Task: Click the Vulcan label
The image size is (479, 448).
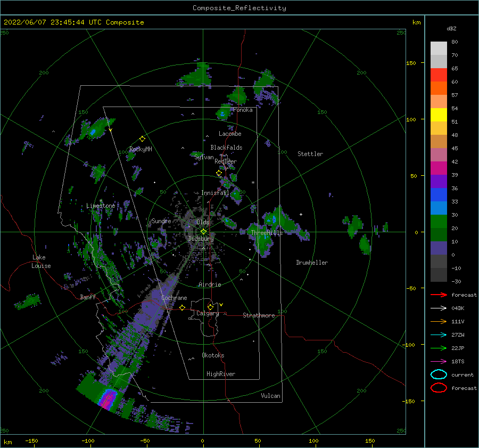Action: [x=271, y=396]
